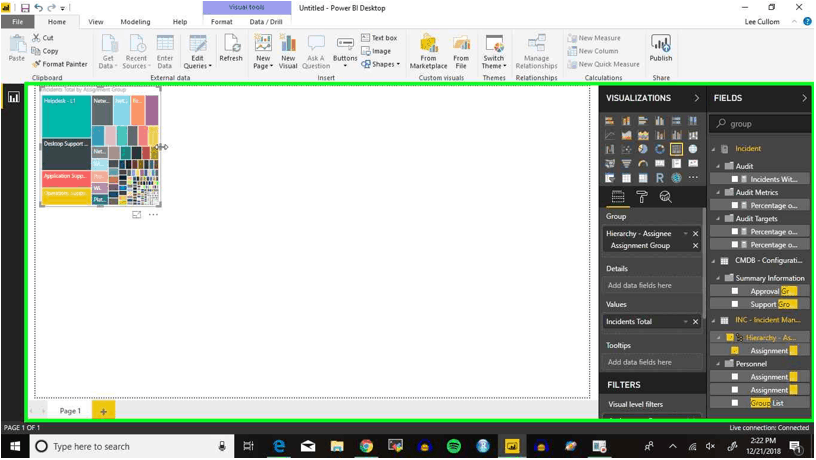The height and width of the screenshot is (460, 816).
Task: Select the Donut chart visualization
Action: pyautogui.click(x=659, y=149)
